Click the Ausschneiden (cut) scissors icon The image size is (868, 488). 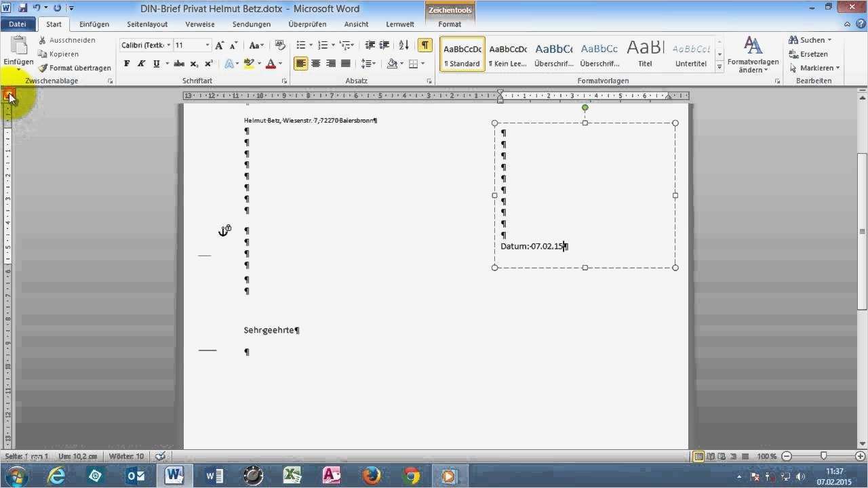coord(44,40)
